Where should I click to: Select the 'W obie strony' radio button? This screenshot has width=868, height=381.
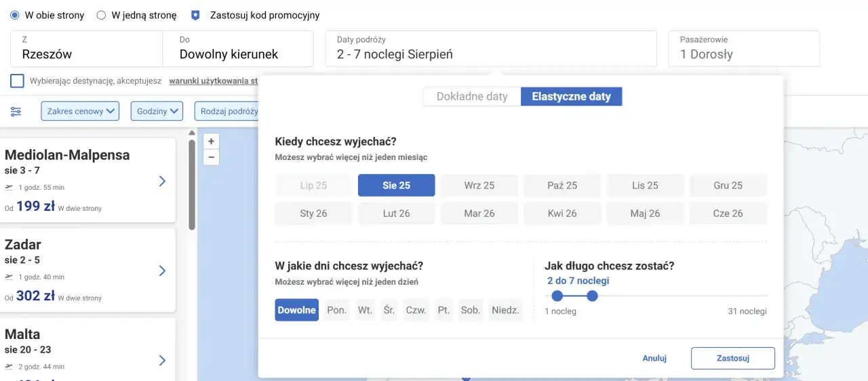click(x=15, y=15)
